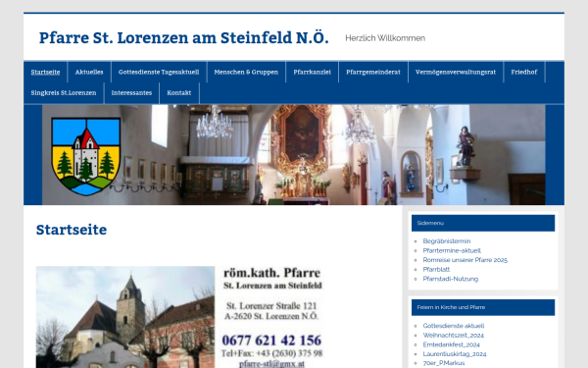Viewport: 588px width, 368px height.
Task: Open Begräbnistermin sidebar link
Action: (x=447, y=241)
